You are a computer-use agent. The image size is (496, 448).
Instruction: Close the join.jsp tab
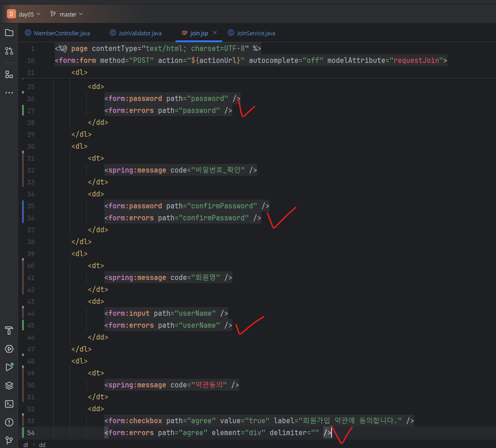click(215, 33)
